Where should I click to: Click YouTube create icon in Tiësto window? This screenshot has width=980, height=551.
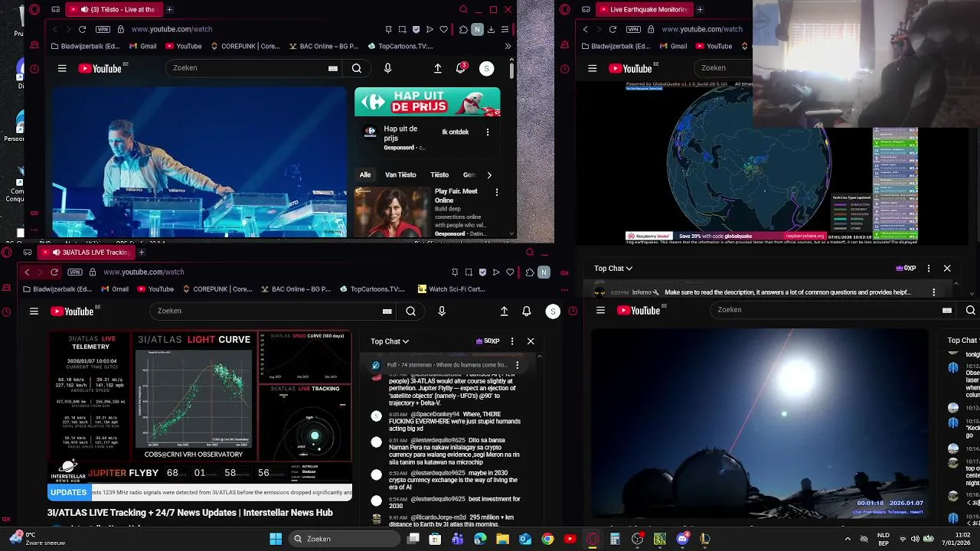(x=438, y=68)
